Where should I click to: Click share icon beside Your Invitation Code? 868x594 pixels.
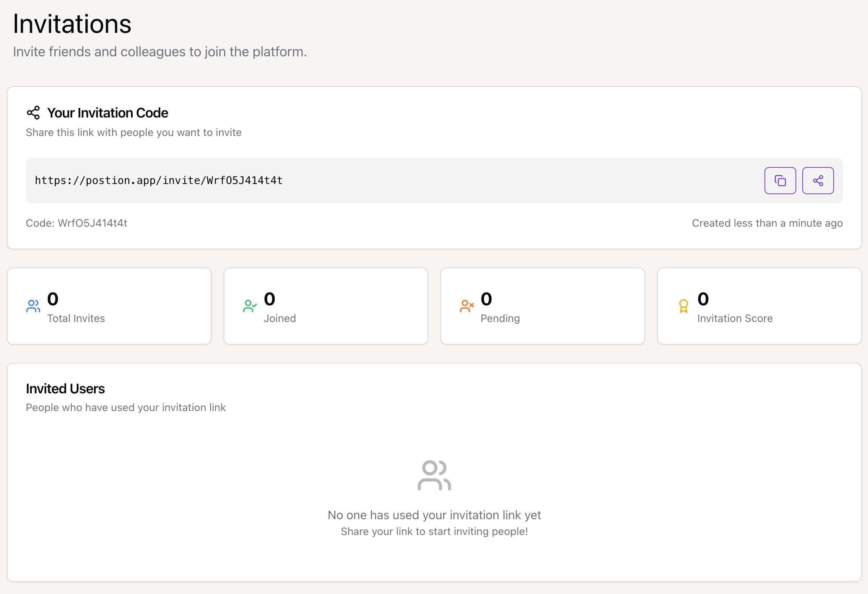click(33, 113)
